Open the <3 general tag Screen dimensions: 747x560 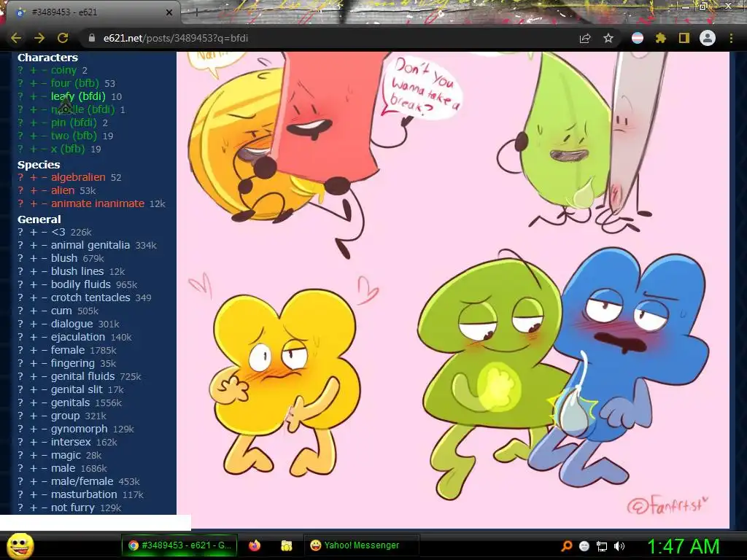58,232
